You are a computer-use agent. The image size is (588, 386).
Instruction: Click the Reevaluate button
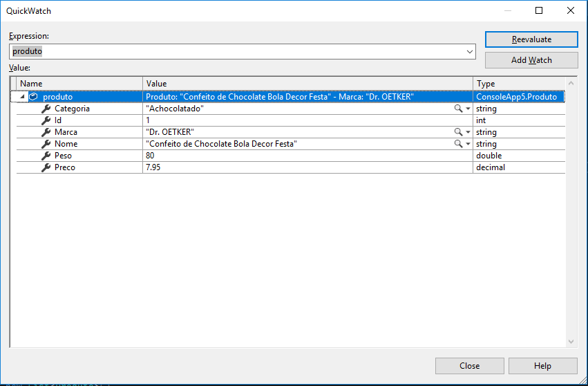tap(531, 39)
